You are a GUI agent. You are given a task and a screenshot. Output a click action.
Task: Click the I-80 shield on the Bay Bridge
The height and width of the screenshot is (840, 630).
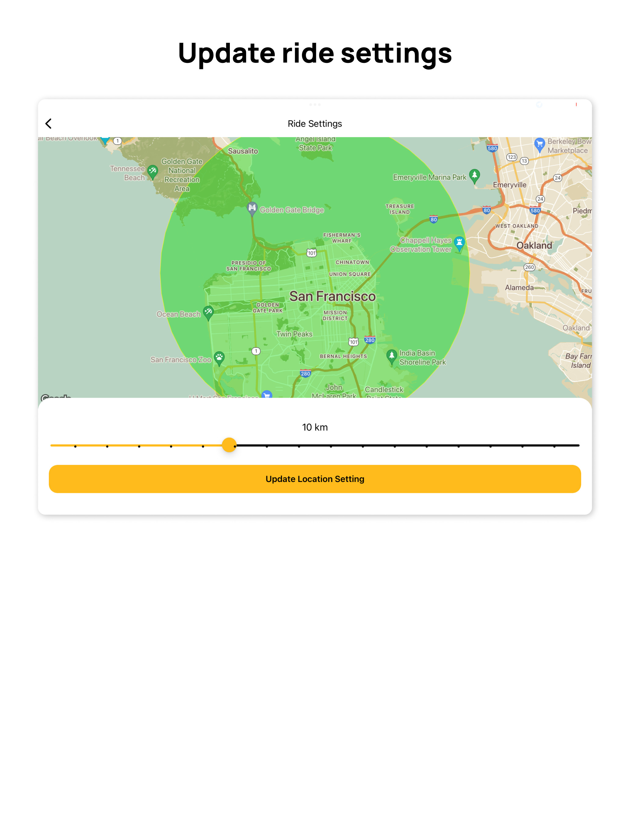click(x=433, y=219)
